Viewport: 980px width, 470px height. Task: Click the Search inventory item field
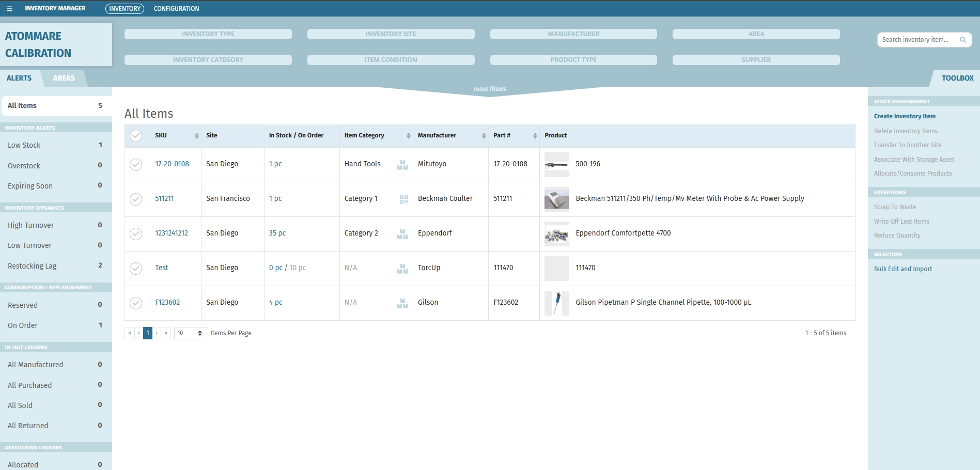(917, 40)
